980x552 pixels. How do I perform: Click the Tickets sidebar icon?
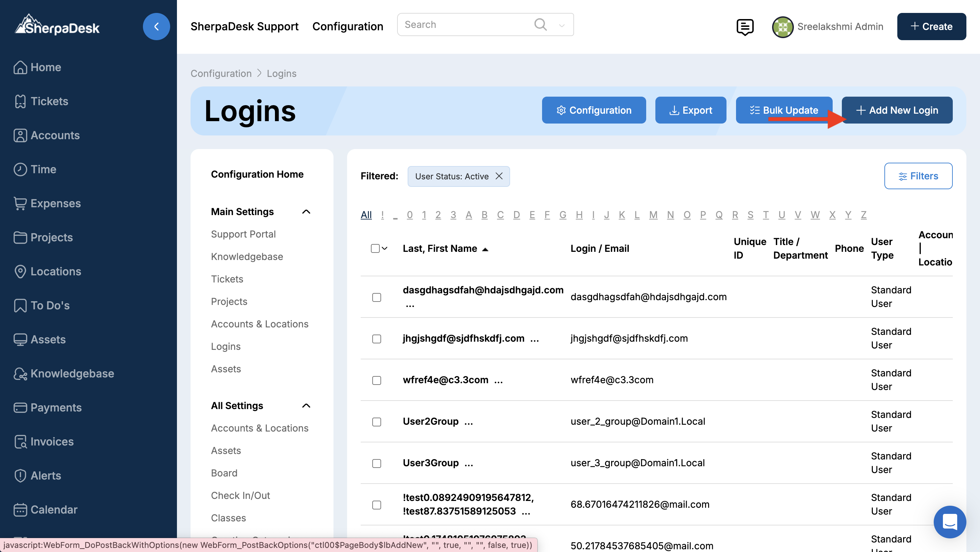tap(20, 101)
